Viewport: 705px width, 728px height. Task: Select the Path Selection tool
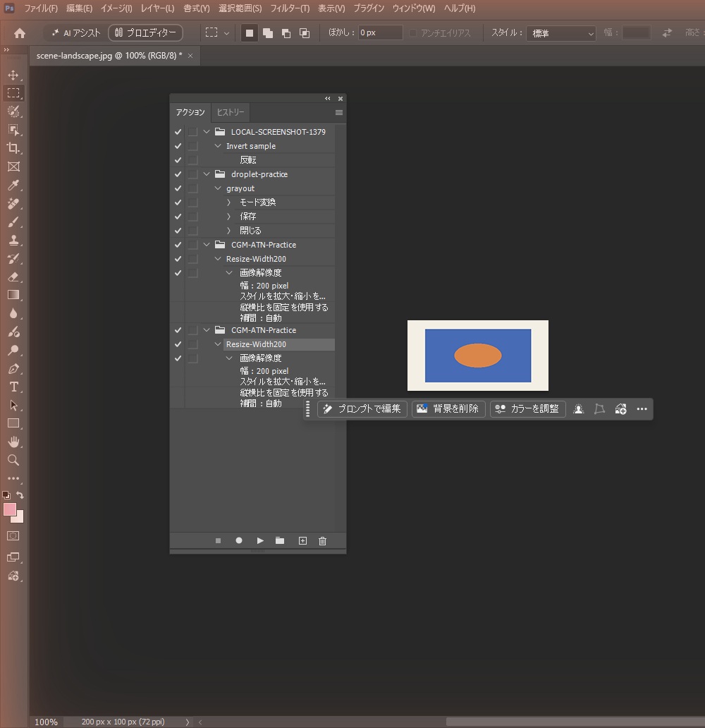pos(13,405)
